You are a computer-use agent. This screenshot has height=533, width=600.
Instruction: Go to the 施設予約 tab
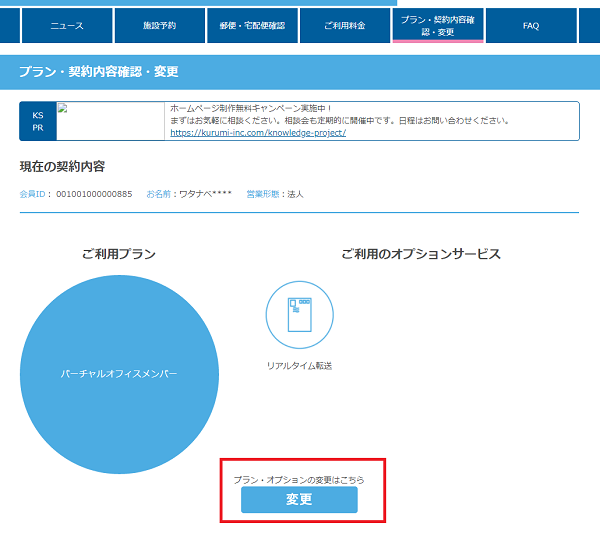[x=158, y=25]
